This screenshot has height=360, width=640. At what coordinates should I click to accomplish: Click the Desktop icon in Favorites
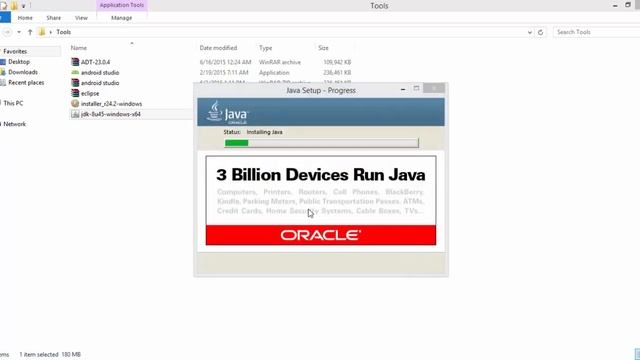point(3,62)
